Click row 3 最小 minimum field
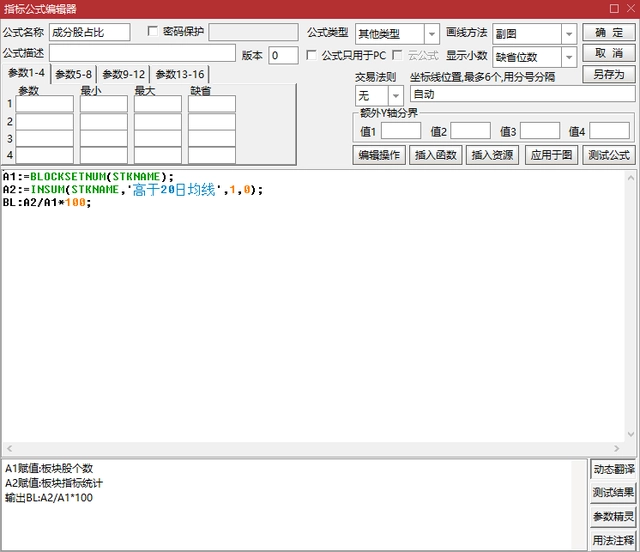The height and width of the screenshot is (552, 640). click(104, 138)
